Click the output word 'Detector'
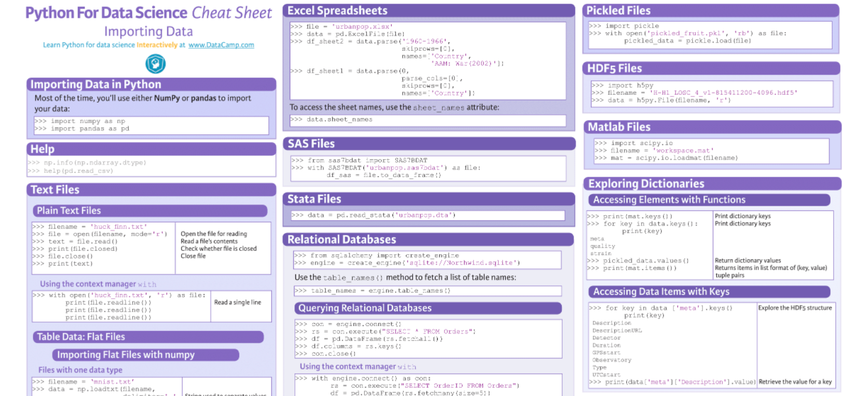The height and width of the screenshot is (396, 868). (x=606, y=338)
